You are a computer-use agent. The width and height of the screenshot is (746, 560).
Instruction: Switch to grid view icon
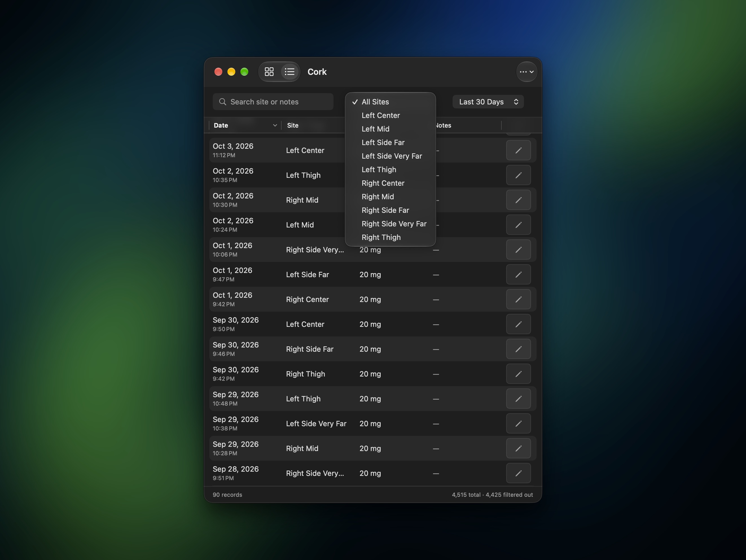[269, 72]
